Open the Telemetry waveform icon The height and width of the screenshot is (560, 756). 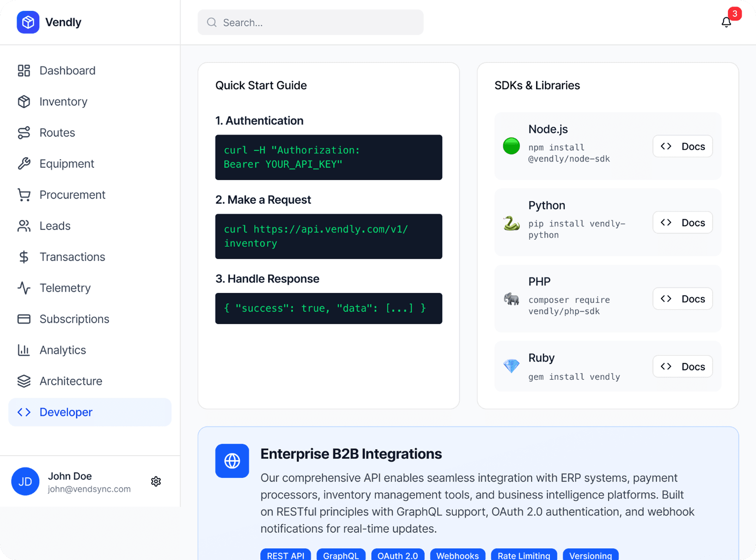(24, 287)
